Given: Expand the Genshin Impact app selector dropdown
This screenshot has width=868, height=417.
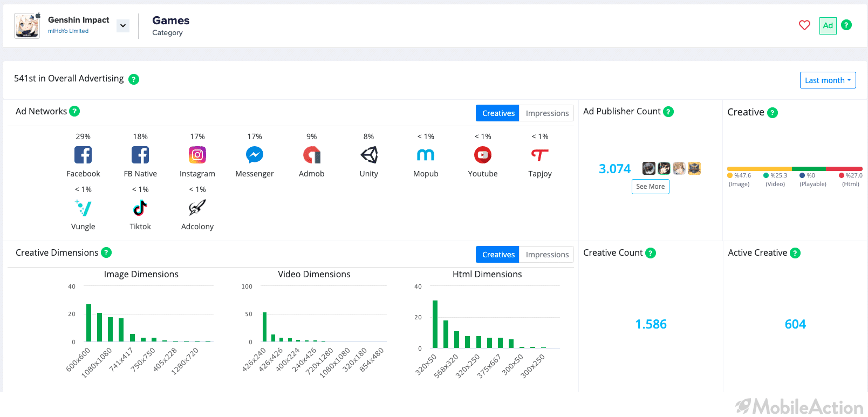Looking at the screenshot, I should (123, 25).
